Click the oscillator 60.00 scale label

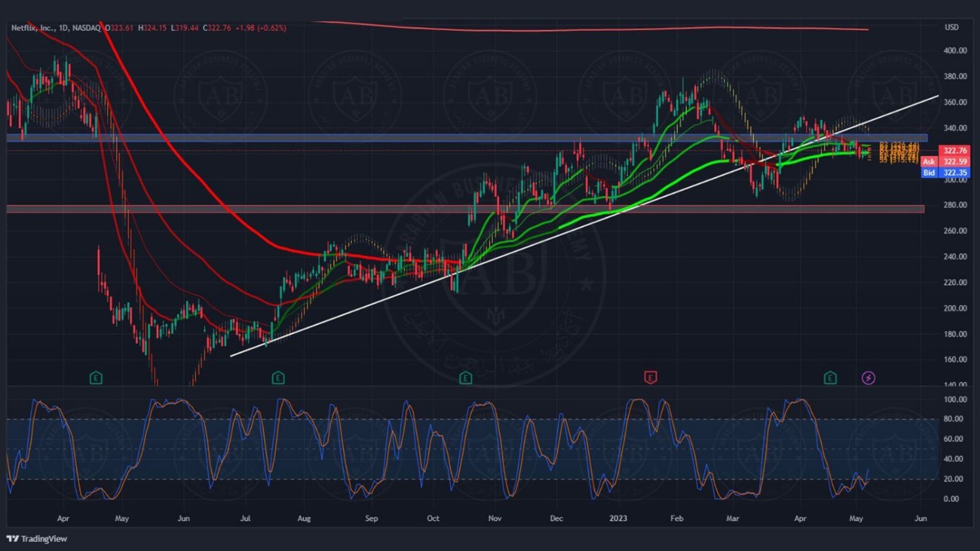coord(953,439)
